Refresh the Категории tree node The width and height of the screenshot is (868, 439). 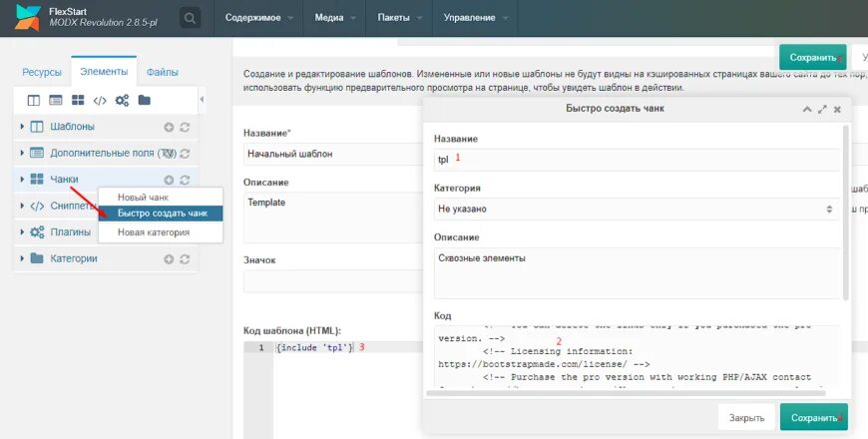point(185,259)
